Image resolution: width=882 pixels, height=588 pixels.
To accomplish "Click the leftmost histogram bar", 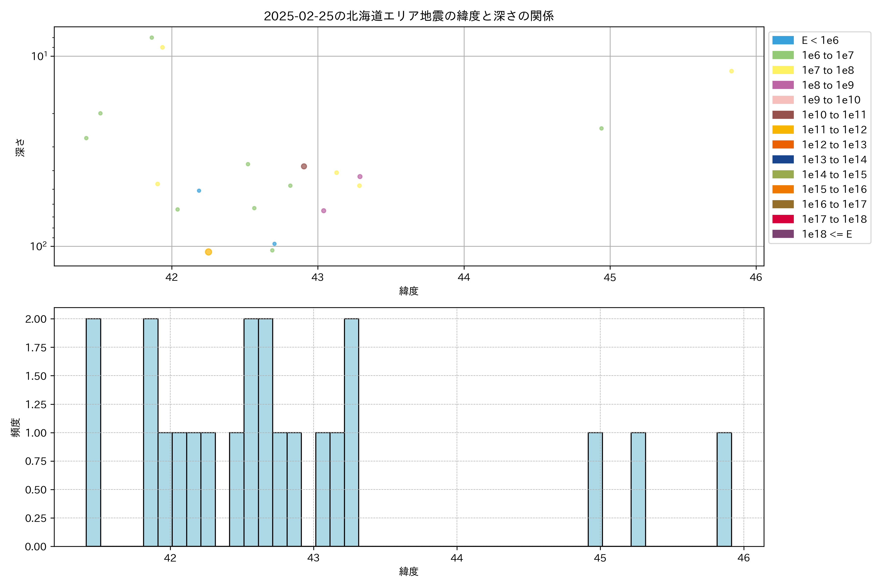I will pos(93,432).
